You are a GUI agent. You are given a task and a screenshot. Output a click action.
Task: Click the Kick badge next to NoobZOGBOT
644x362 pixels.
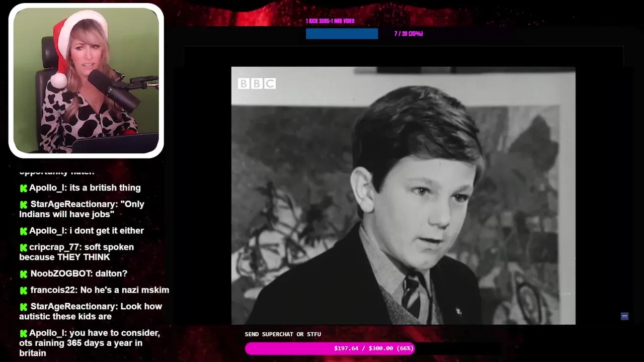click(23, 274)
